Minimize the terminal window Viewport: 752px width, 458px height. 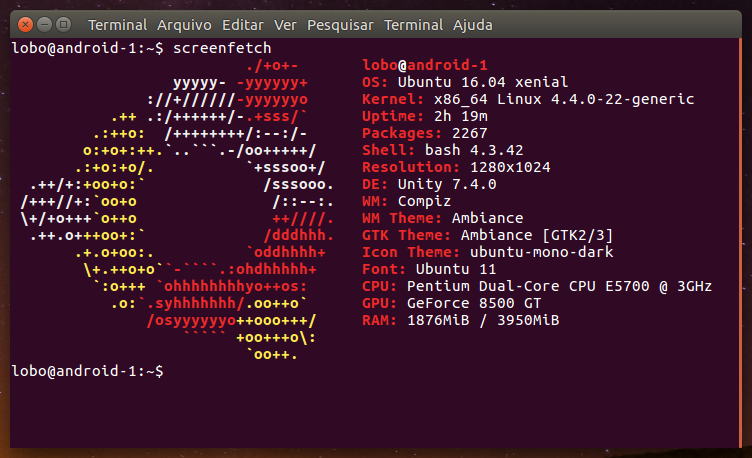[x=44, y=24]
